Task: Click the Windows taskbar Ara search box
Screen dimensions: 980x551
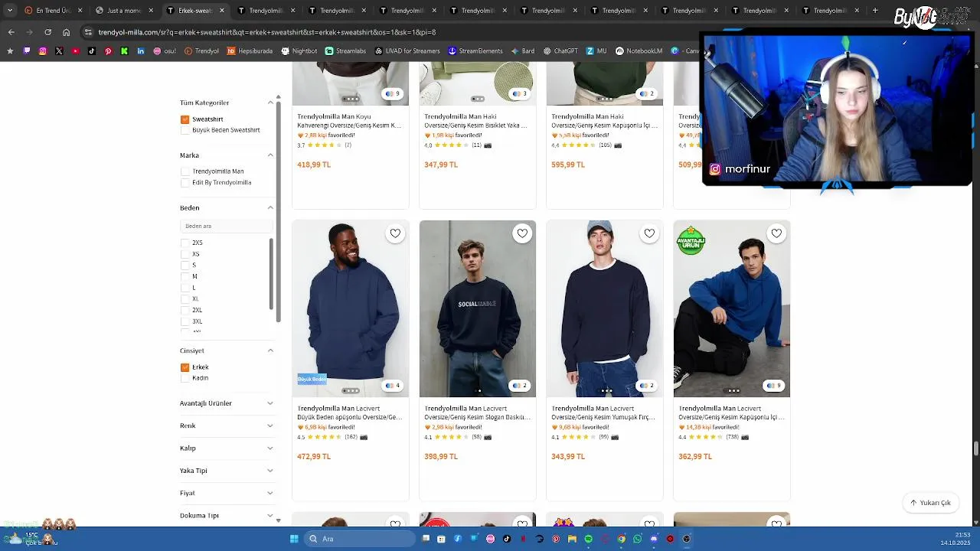Action: click(x=360, y=539)
